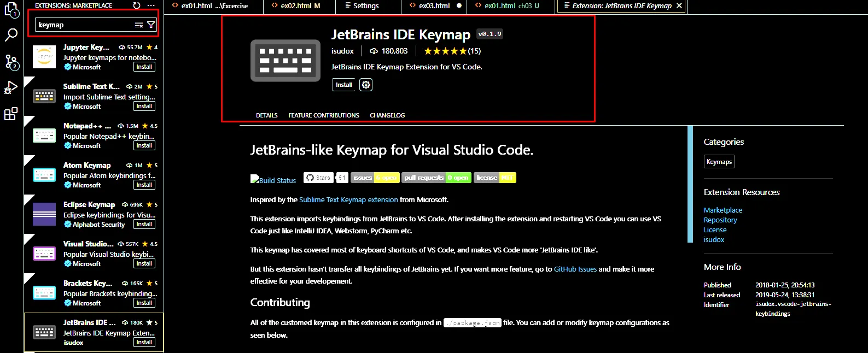Click the Keymaps category tag

coord(719,162)
